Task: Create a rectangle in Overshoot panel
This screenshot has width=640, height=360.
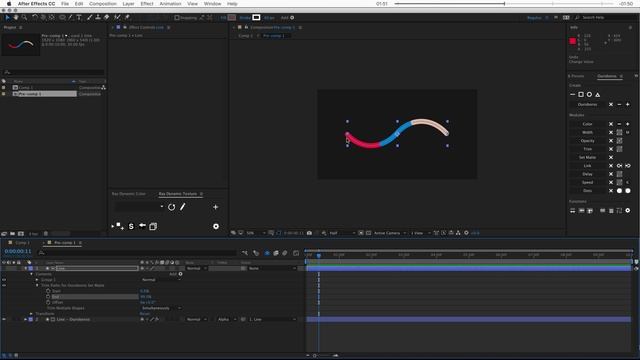Action: (x=581, y=94)
